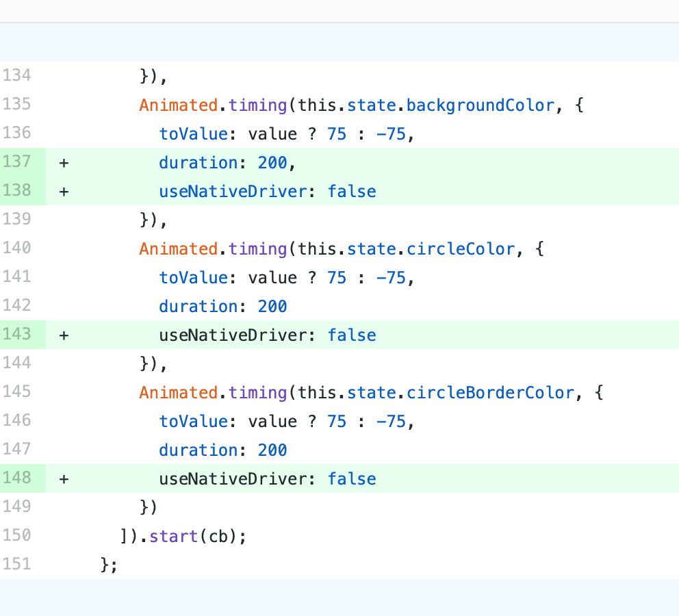Image resolution: width=679 pixels, height=616 pixels.
Task: Select line number 145
Action: [x=17, y=392]
